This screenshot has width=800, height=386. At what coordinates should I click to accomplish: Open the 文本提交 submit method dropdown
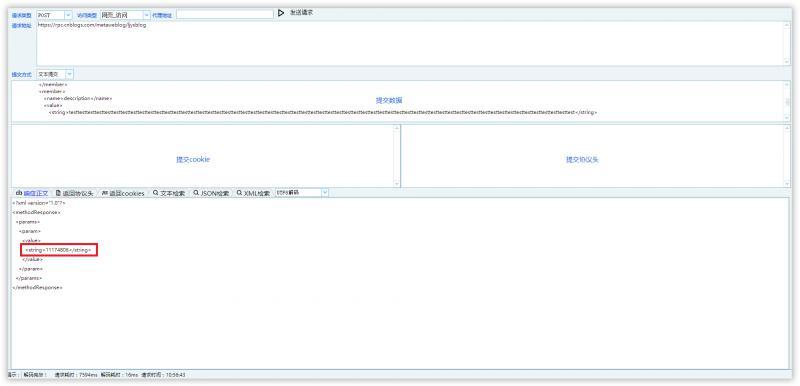[x=55, y=74]
